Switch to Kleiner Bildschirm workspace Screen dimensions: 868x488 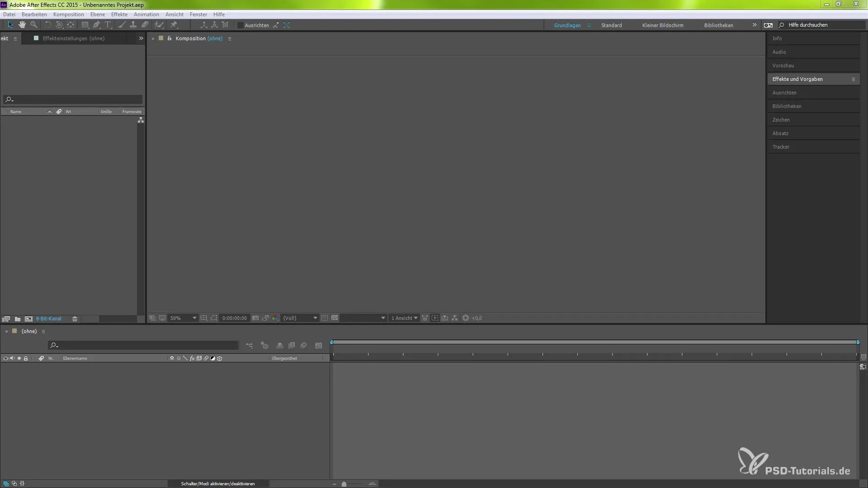tap(663, 25)
